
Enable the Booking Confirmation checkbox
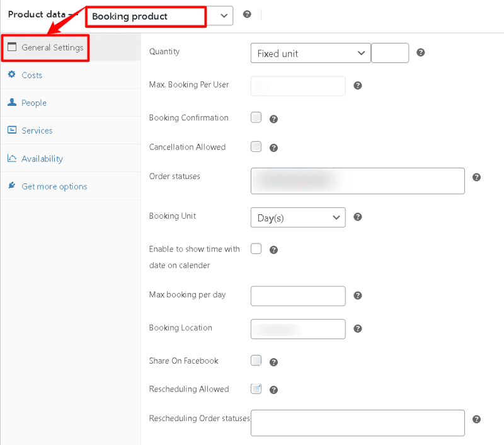256,117
